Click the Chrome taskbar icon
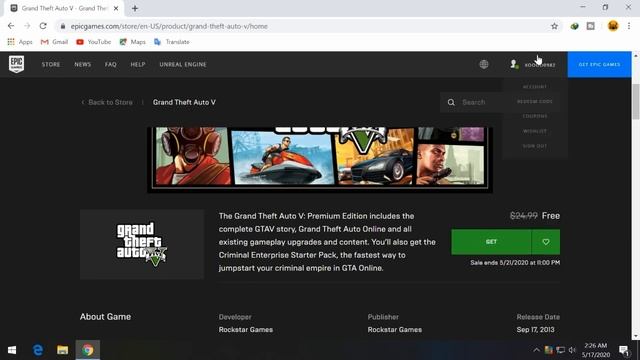The image size is (640, 360). click(x=87, y=350)
